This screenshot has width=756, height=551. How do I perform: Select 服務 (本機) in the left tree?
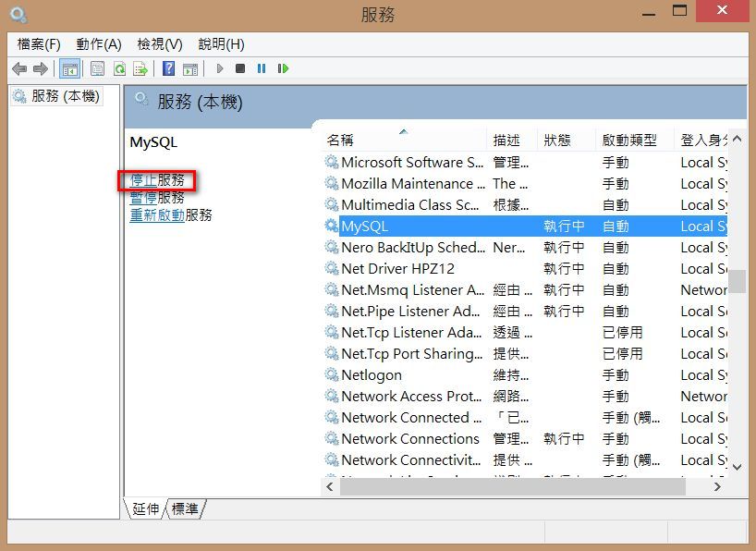pyautogui.click(x=65, y=96)
